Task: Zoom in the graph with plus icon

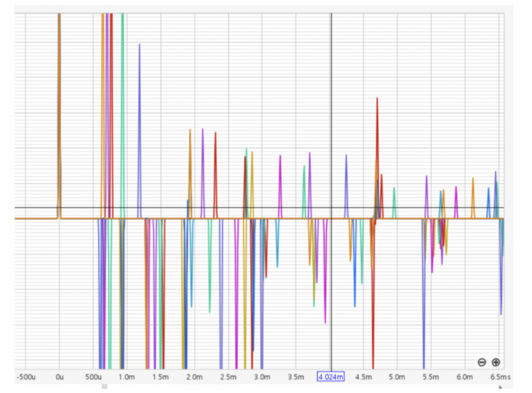Action: [x=495, y=362]
